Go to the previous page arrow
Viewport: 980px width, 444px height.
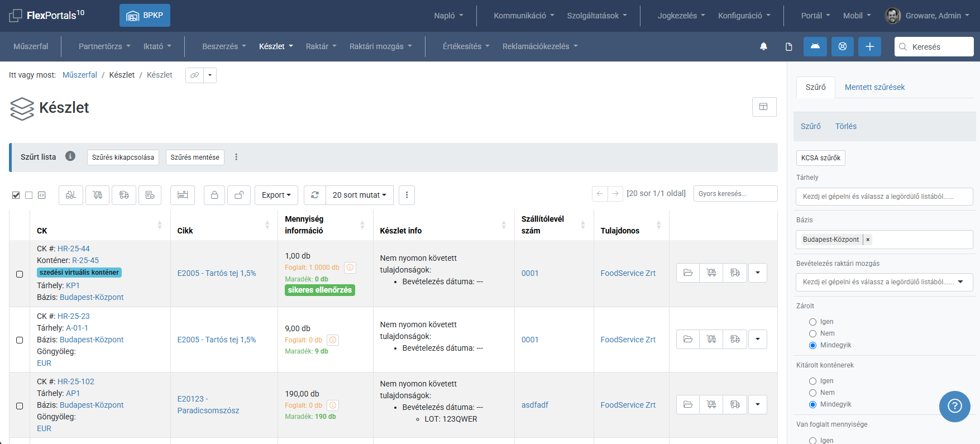point(600,193)
